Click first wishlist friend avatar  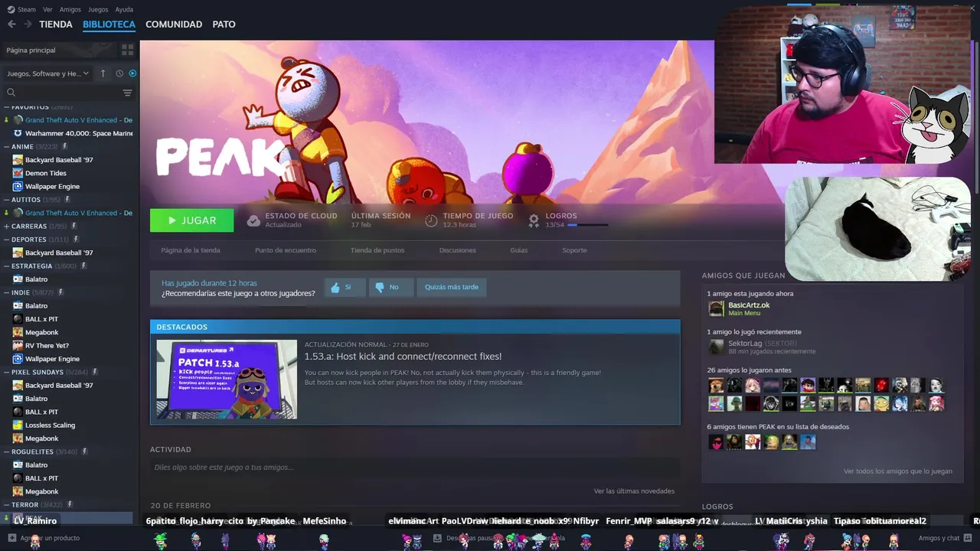coord(716,442)
